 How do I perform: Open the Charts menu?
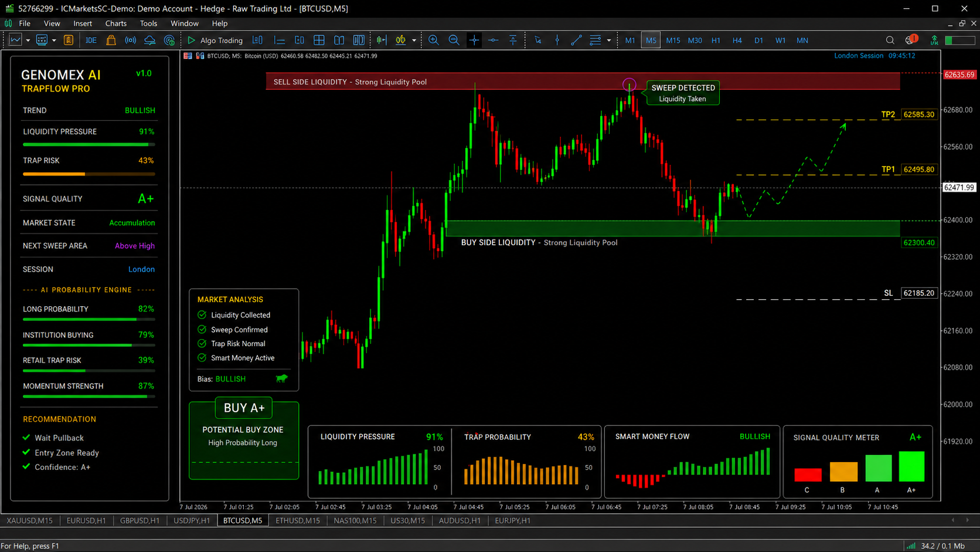(116, 23)
